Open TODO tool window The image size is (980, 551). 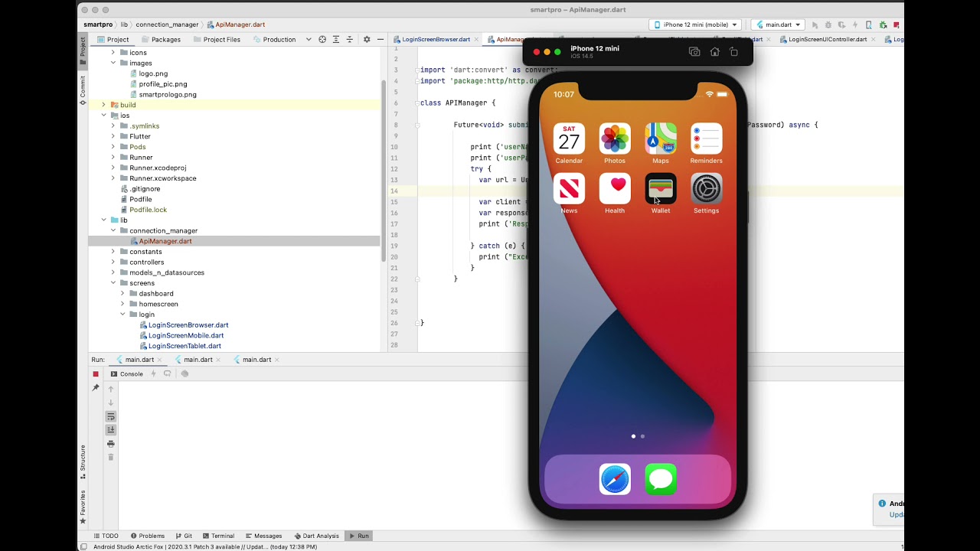tap(106, 536)
